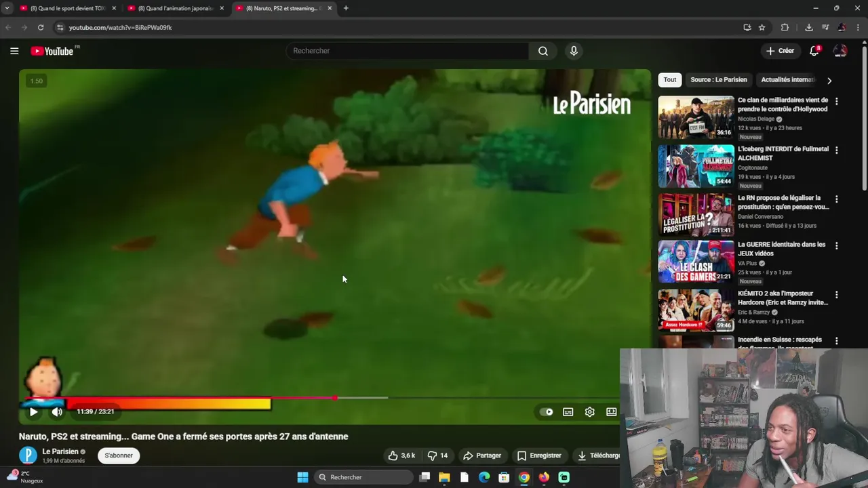
Task: Open Firefox from taskbar
Action: 544,477
